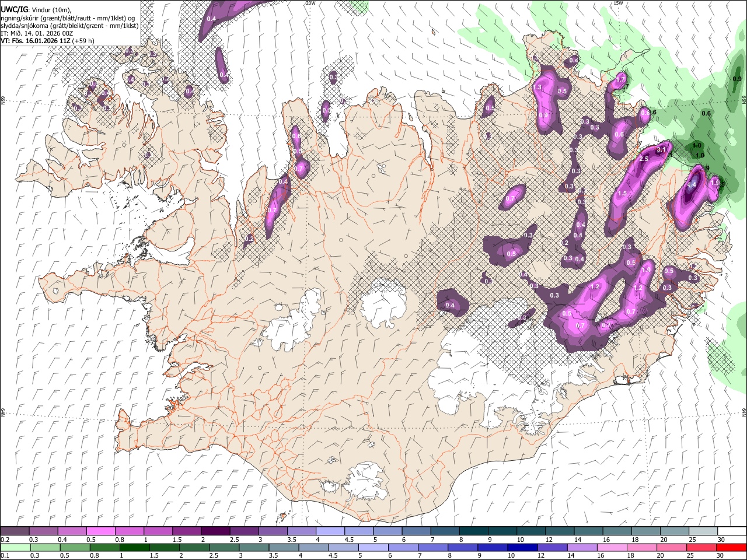Screen dimensions: 747x560
Task: Click the bold 'UWC/IG' title text
Action: (14, 10)
